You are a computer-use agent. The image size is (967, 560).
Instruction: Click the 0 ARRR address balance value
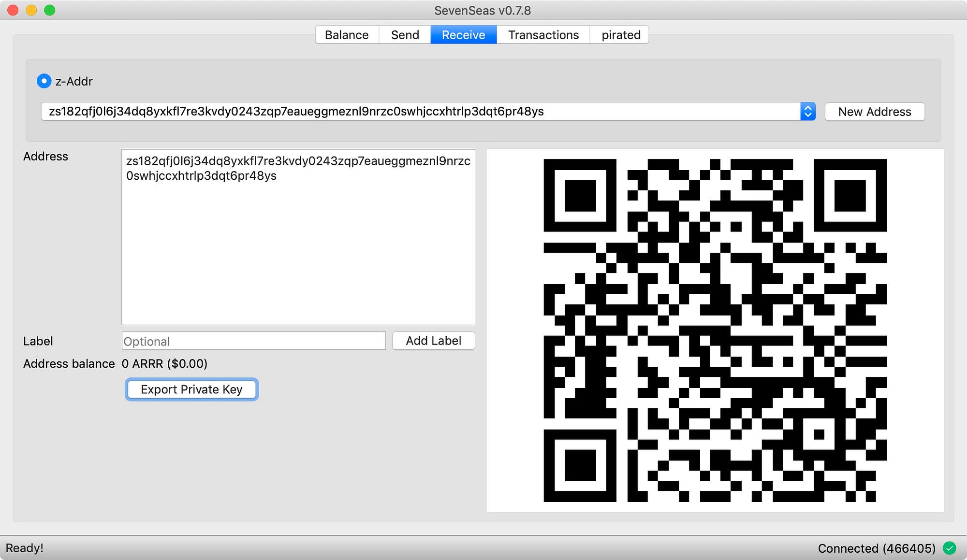point(163,363)
